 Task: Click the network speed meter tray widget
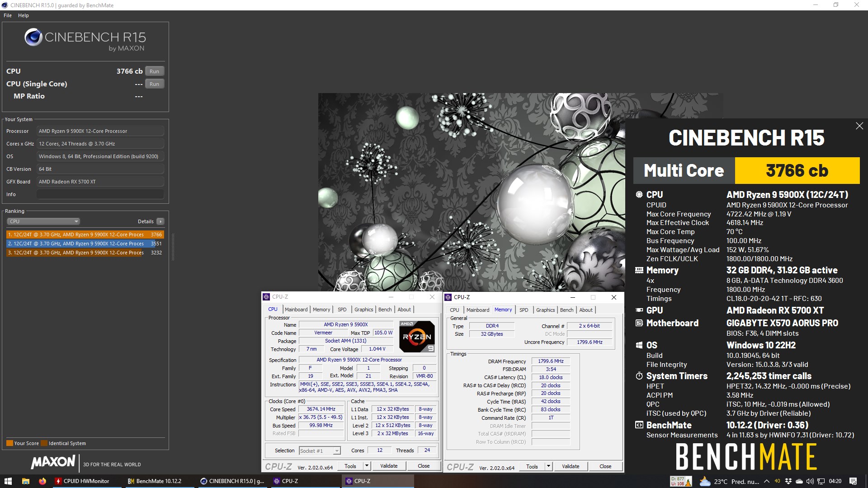tap(681, 481)
